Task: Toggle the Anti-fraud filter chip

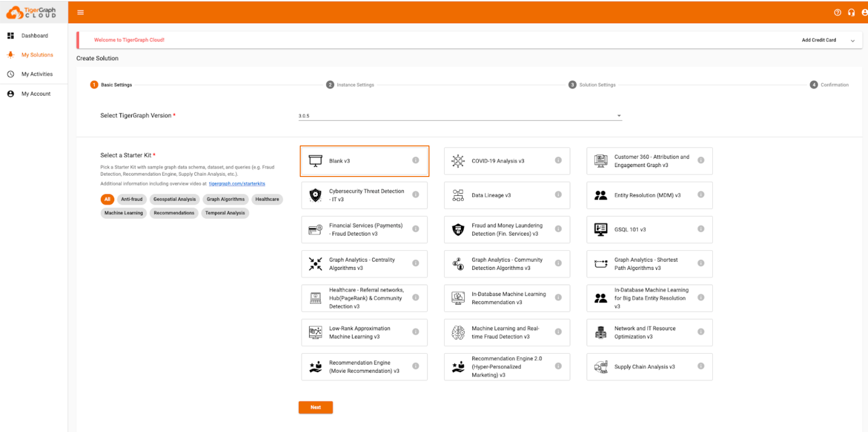Action: 132,199
